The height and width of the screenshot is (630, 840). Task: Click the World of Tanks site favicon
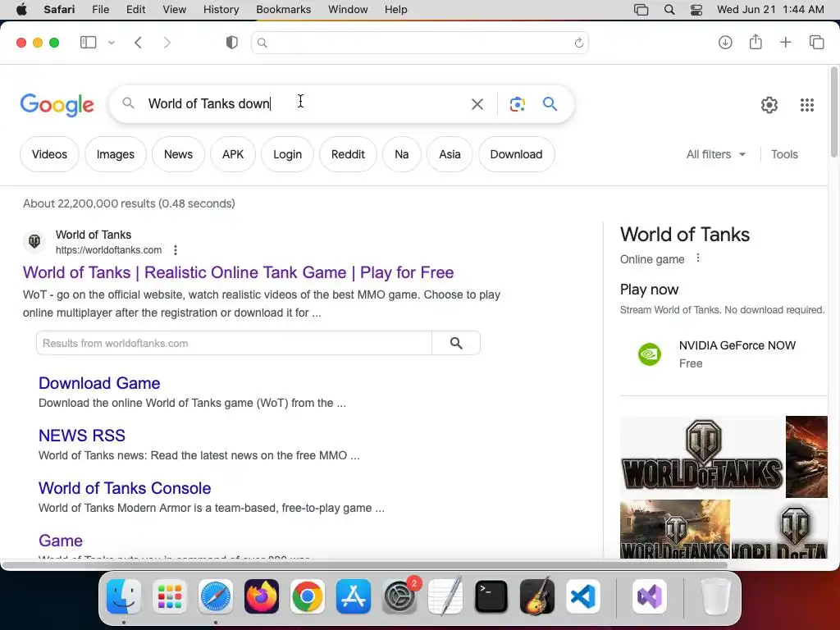[x=34, y=242]
